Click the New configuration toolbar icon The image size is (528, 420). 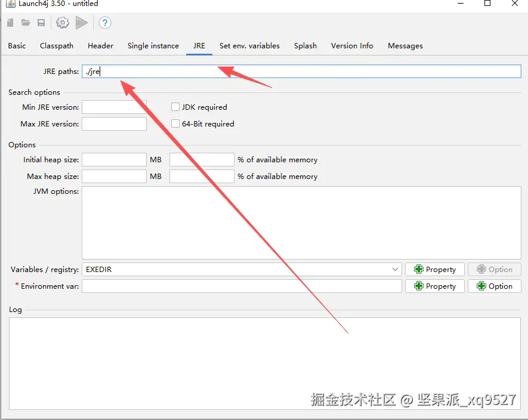click(x=10, y=23)
